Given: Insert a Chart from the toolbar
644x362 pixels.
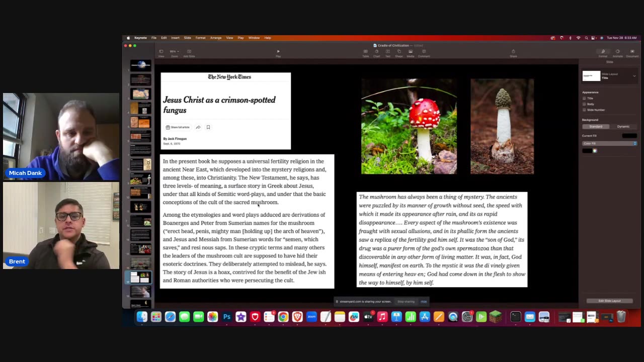Looking at the screenshot, I should [376, 53].
